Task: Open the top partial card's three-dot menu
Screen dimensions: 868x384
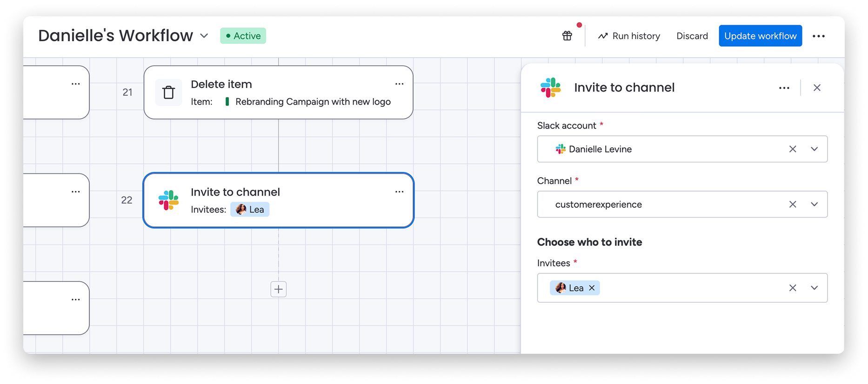Action: pos(75,84)
